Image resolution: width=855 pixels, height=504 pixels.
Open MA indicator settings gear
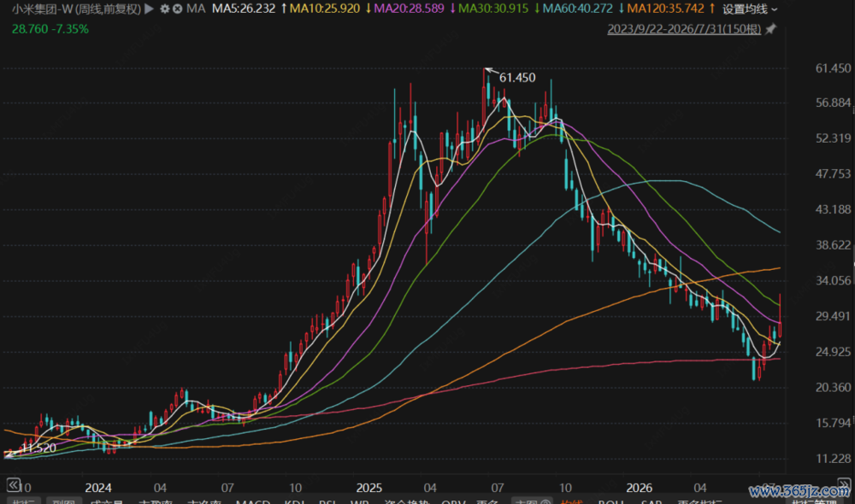[x=164, y=9]
